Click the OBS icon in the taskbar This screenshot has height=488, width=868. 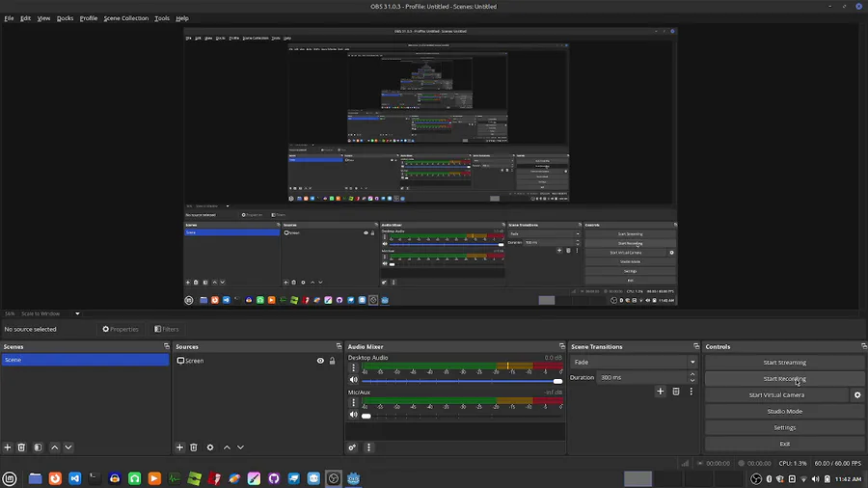[x=334, y=478]
